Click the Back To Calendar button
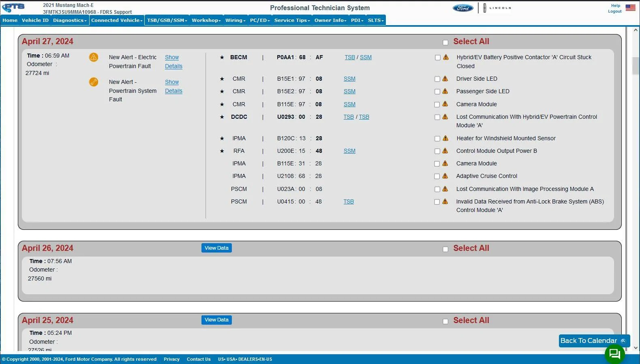 (x=594, y=341)
